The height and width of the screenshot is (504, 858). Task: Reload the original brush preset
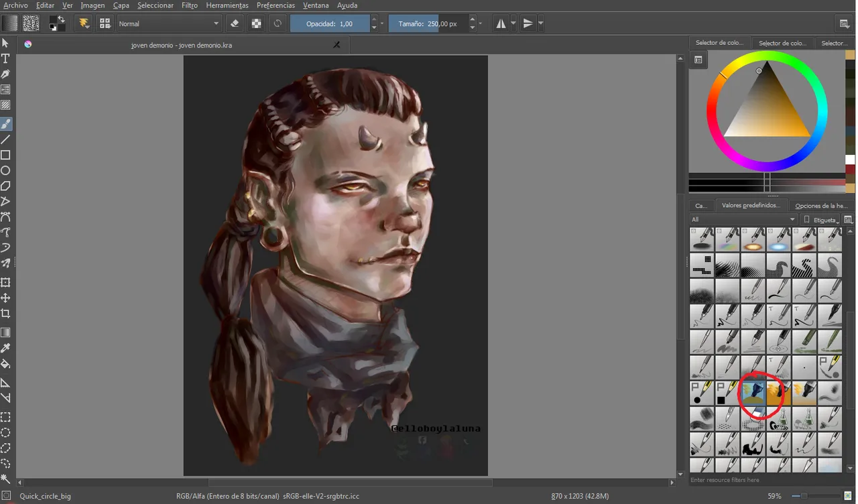278,23
